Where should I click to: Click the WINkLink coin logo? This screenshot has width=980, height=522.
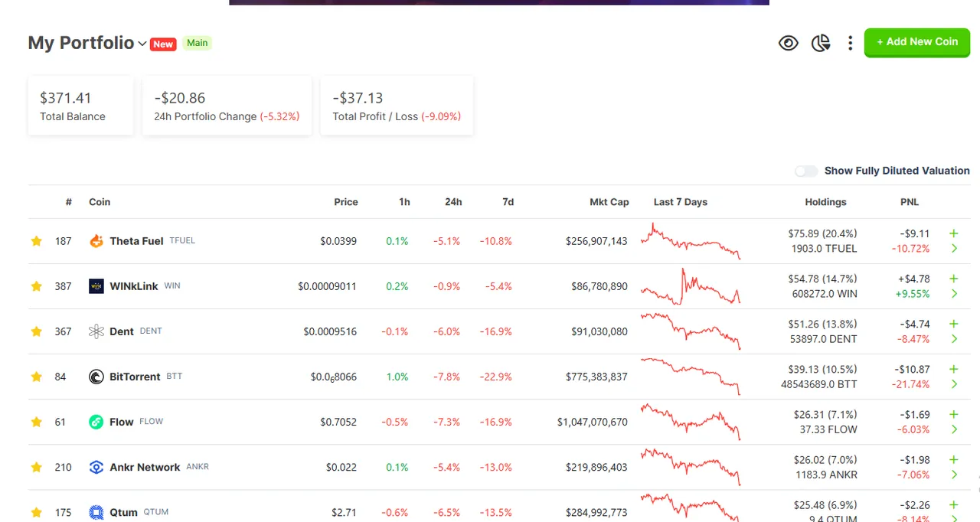pyautogui.click(x=96, y=286)
